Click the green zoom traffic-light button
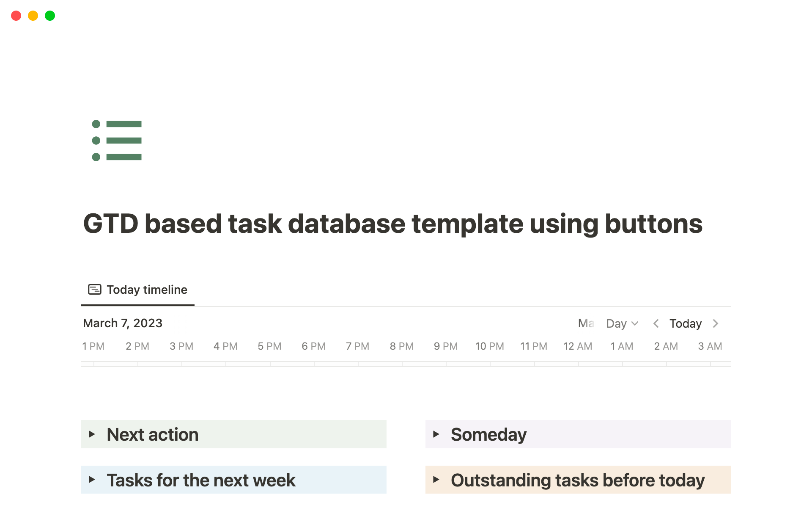Image resolution: width=812 pixels, height=508 pixels. tap(49, 16)
